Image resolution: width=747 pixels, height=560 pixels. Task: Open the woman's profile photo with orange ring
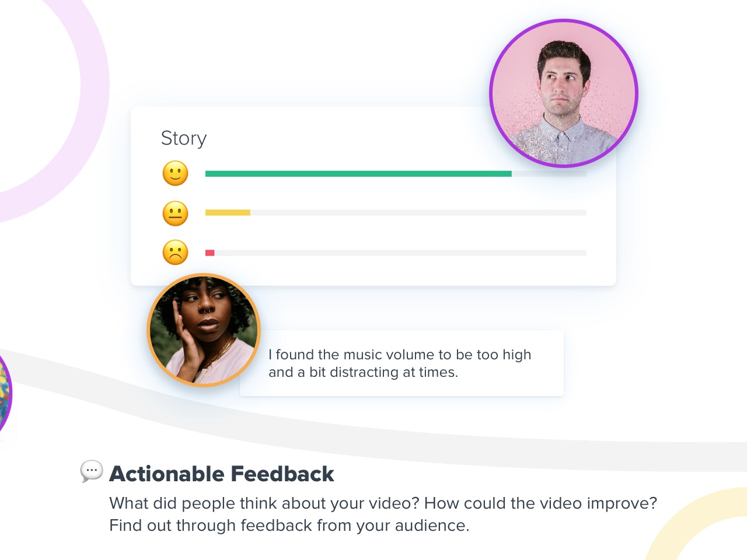[204, 330]
